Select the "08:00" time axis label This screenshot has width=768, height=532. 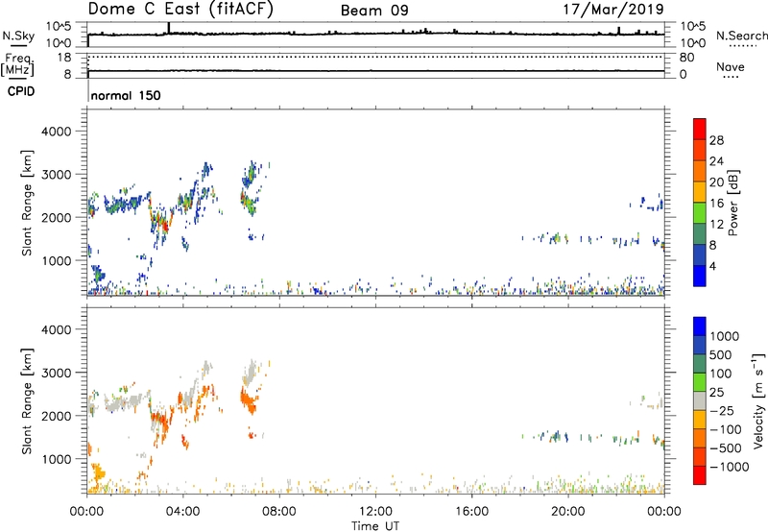coord(279,512)
